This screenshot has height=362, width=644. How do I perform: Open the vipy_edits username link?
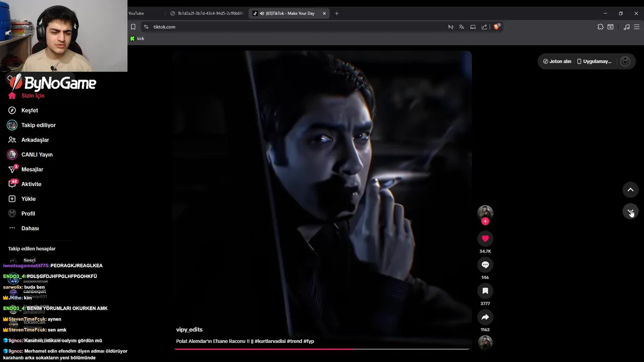pyautogui.click(x=189, y=330)
